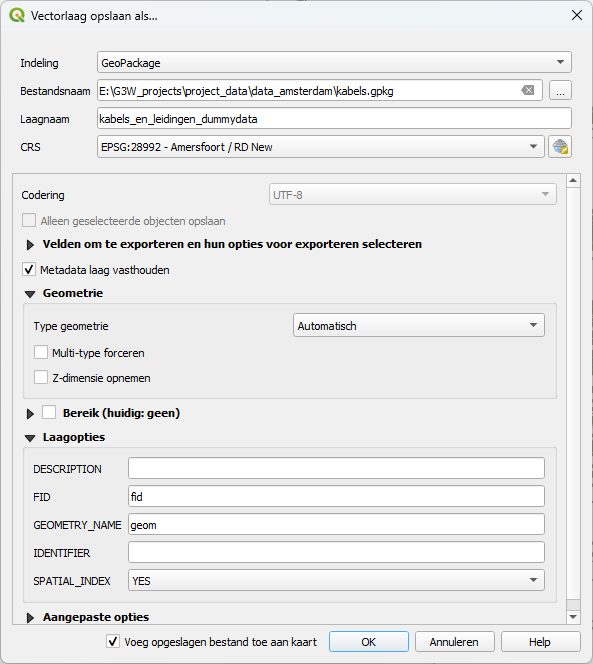Open the SPATIAL_INDEX YES dropdown
The image size is (593, 664).
click(x=336, y=580)
